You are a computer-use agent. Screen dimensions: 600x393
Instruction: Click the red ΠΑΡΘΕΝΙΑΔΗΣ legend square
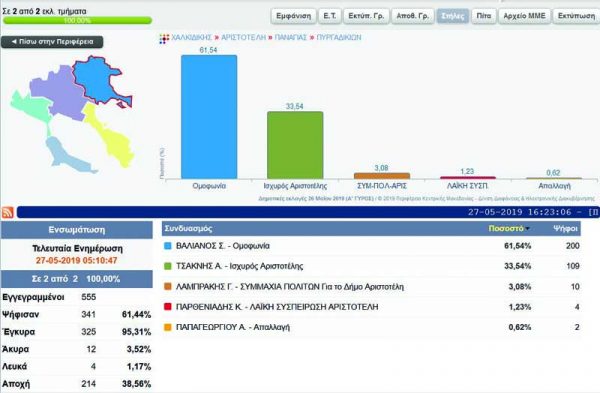168,307
